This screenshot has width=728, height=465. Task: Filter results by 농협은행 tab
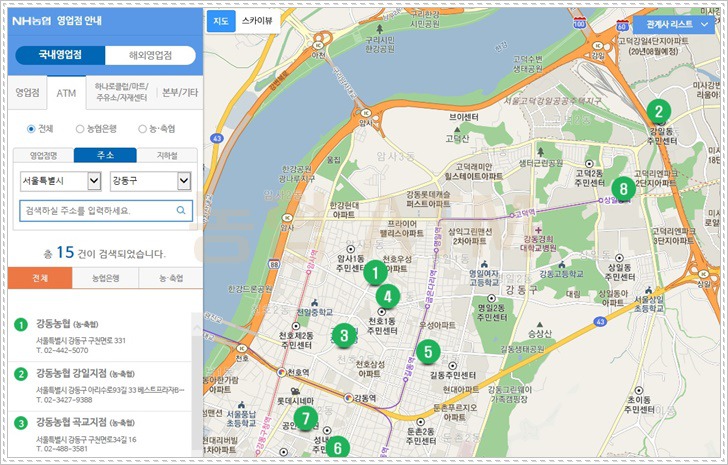click(105, 278)
